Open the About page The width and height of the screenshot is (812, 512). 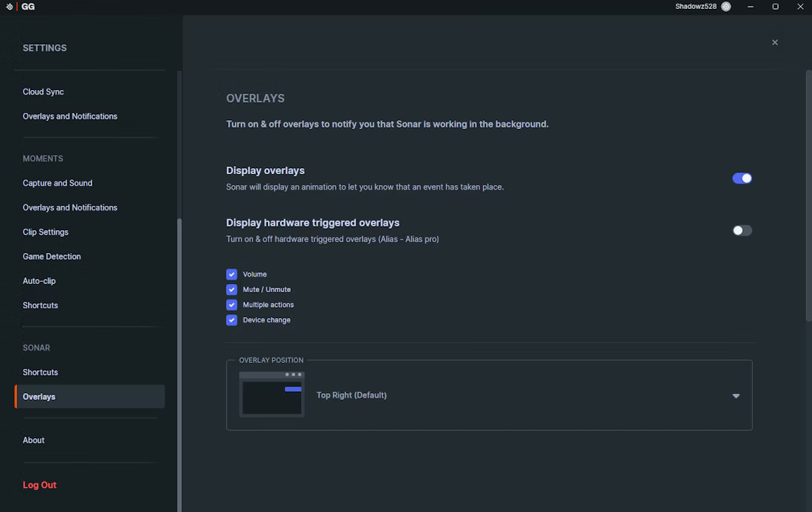click(x=34, y=440)
